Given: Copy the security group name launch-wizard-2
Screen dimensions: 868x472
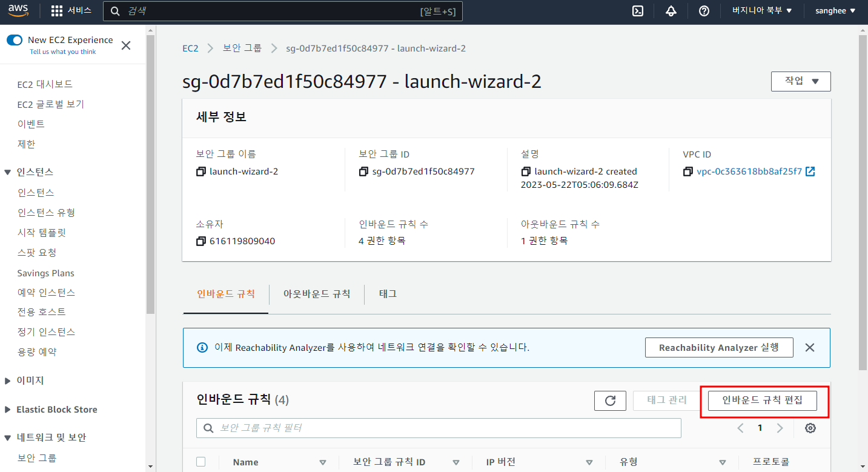Looking at the screenshot, I should coord(201,171).
